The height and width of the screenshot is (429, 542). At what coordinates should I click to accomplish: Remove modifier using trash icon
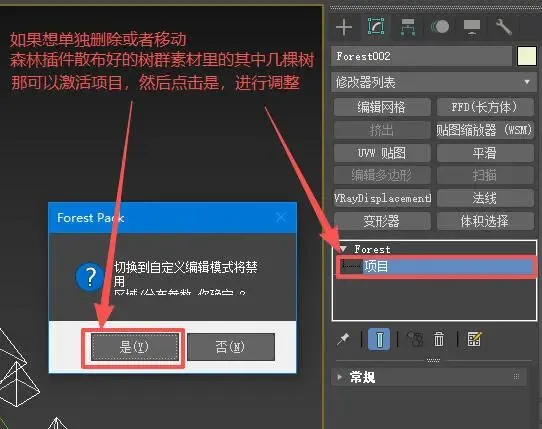click(x=439, y=339)
